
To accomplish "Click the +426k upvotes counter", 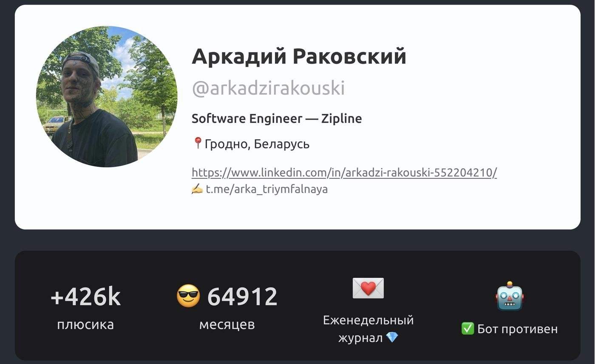I will pos(85,296).
